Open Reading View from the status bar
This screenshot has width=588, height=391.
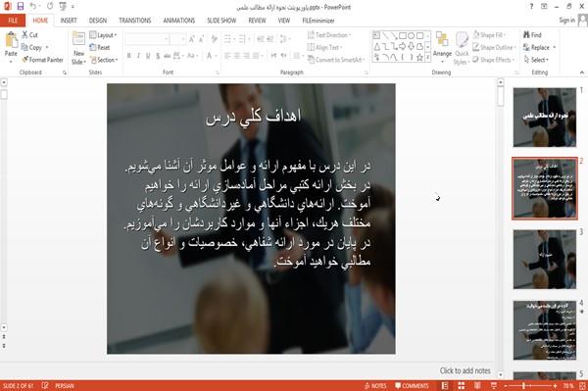click(477, 386)
